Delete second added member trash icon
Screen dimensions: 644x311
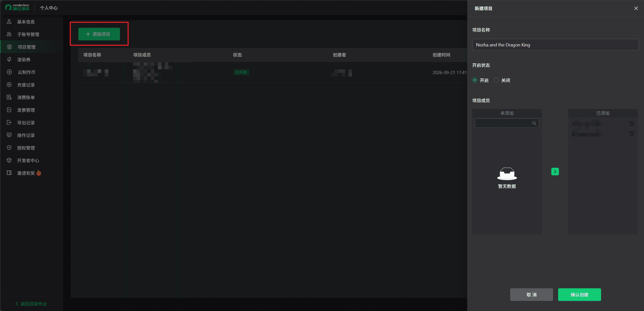pyautogui.click(x=632, y=134)
